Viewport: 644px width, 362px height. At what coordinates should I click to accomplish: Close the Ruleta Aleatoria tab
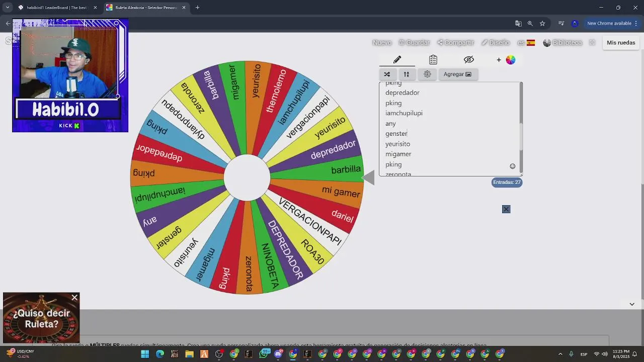(184, 8)
